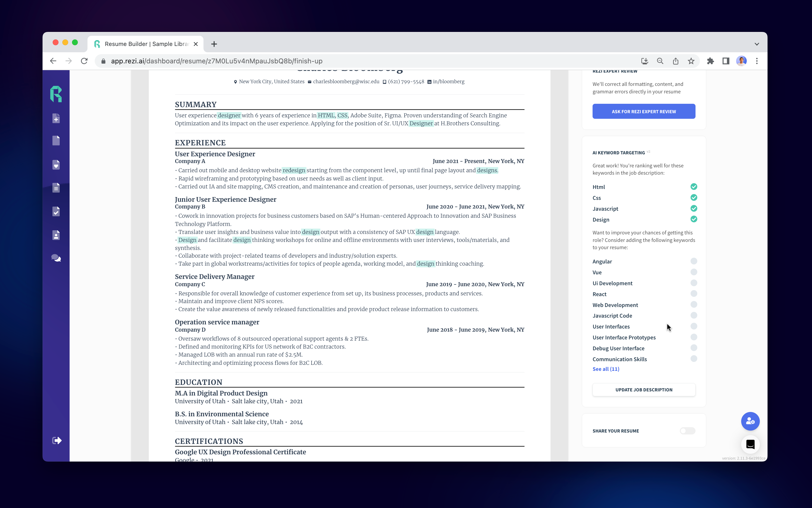
Task: Toggle the Web Development keyword indicator
Action: 694,304
